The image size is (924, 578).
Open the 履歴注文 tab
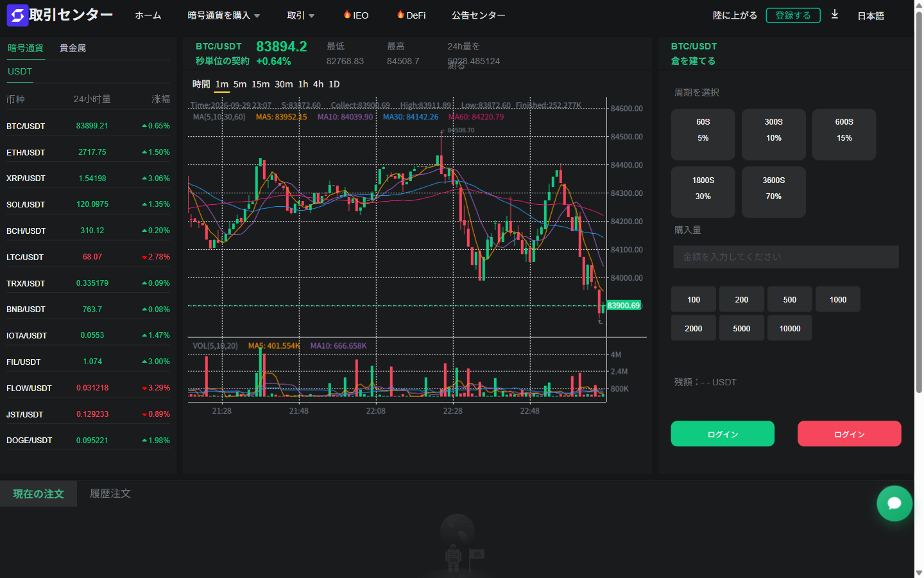[110, 493]
